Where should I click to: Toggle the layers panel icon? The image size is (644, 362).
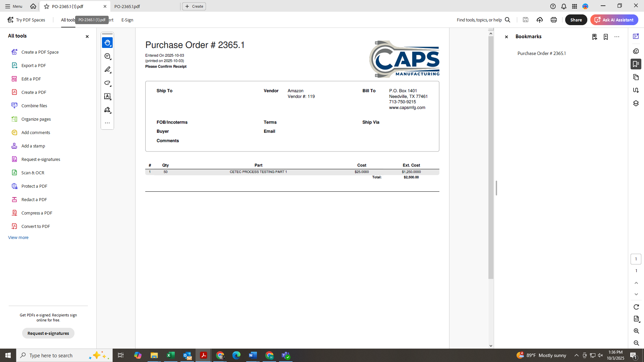[636, 104]
